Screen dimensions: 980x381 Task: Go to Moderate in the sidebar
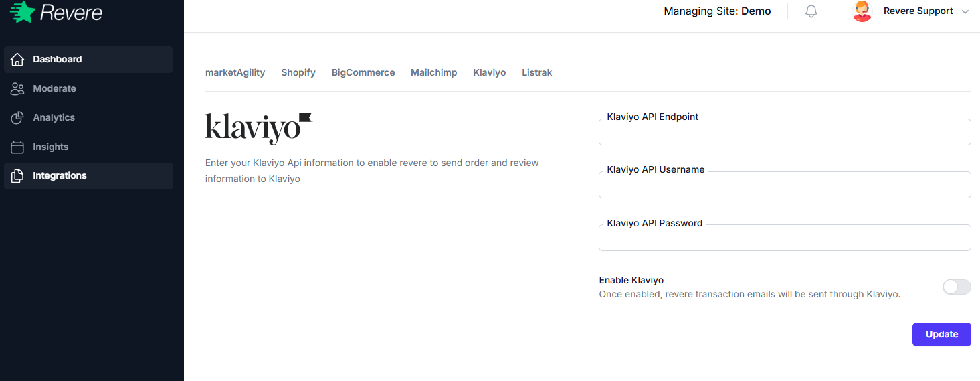click(88, 88)
